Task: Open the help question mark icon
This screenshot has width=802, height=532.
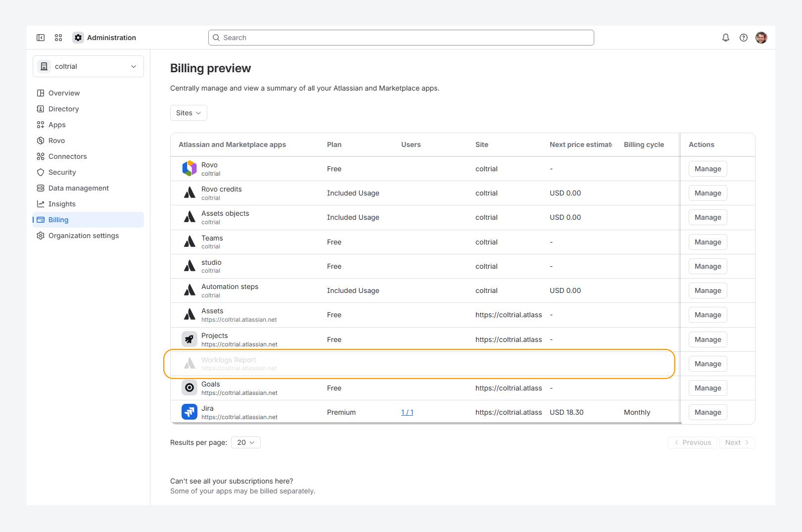Action: point(744,38)
